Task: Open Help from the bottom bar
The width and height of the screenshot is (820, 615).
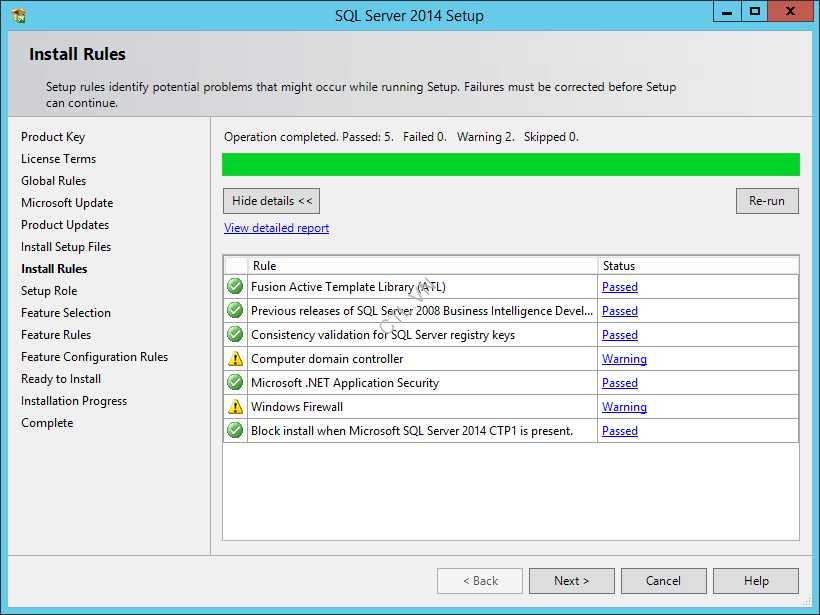Action: pos(755,580)
